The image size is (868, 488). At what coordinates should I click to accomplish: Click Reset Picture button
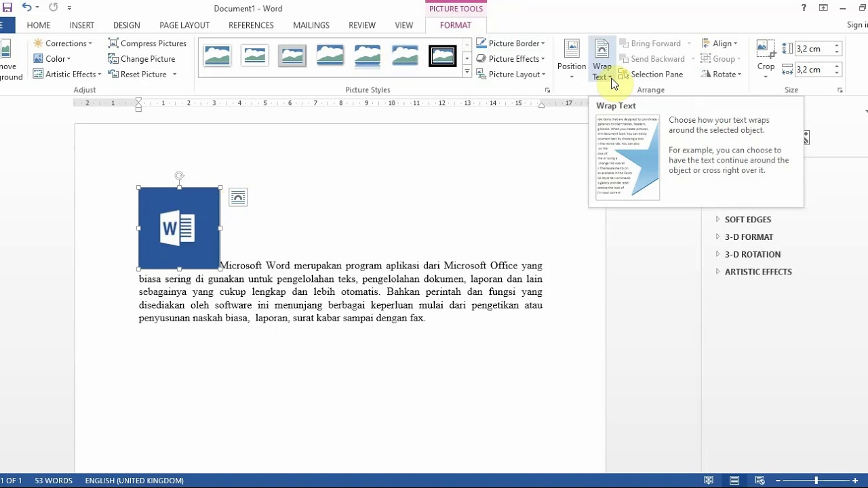point(138,75)
